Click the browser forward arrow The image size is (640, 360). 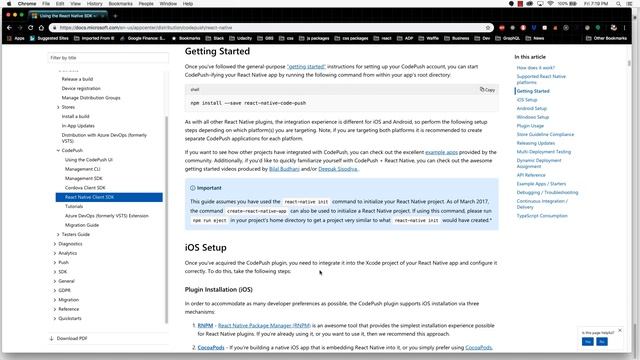click(x=20, y=28)
